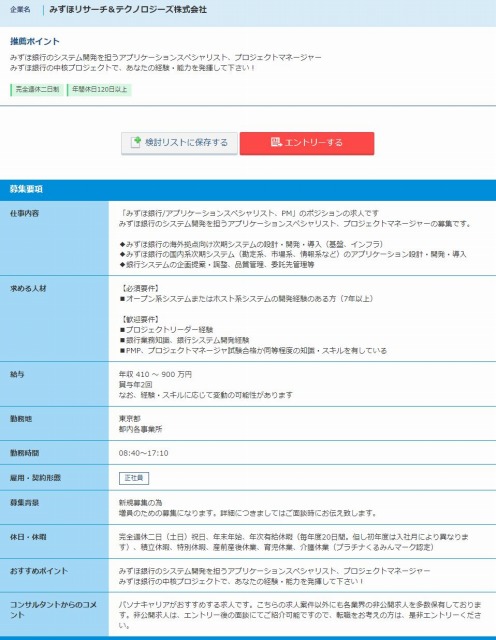Click the working hours 08:40～17:10
The width and height of the screenshot is (496, 640).
143,453
